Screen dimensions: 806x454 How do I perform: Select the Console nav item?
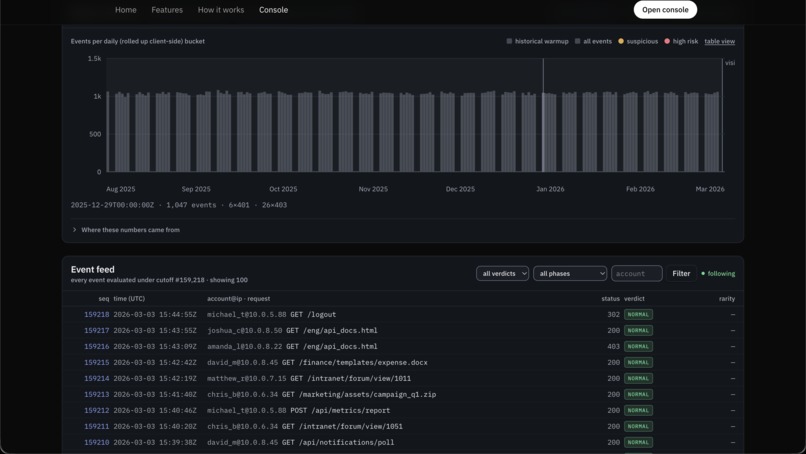click(273, 10)
